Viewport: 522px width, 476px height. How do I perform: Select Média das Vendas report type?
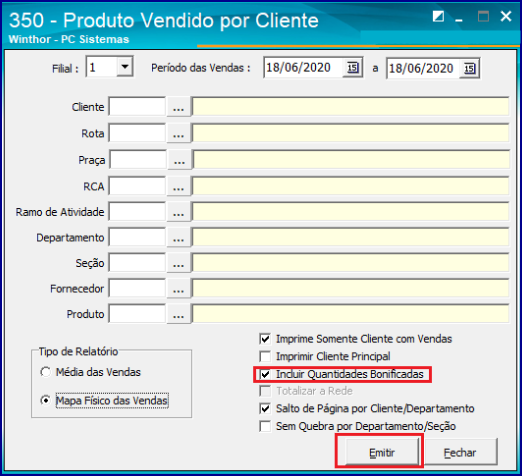tap(45, 372)
